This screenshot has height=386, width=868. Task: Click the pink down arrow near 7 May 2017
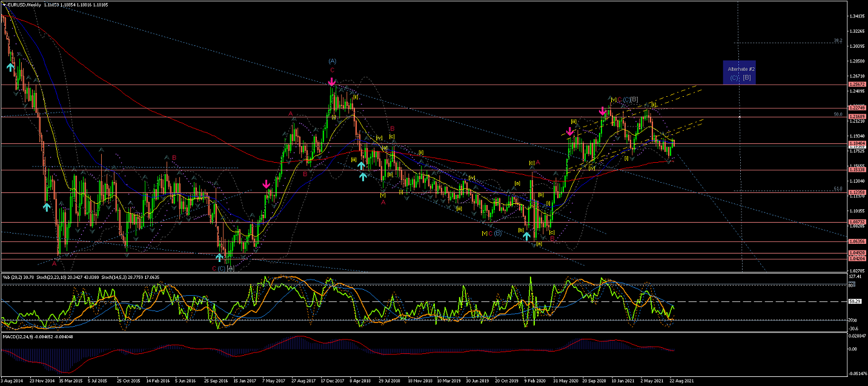[x=267, y=184]
